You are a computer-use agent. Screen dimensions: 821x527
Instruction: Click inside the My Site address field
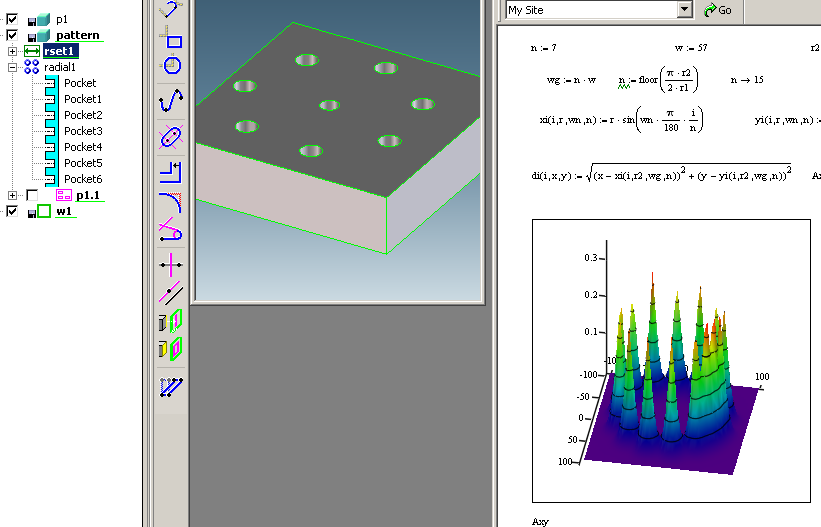tap(592, 9)
